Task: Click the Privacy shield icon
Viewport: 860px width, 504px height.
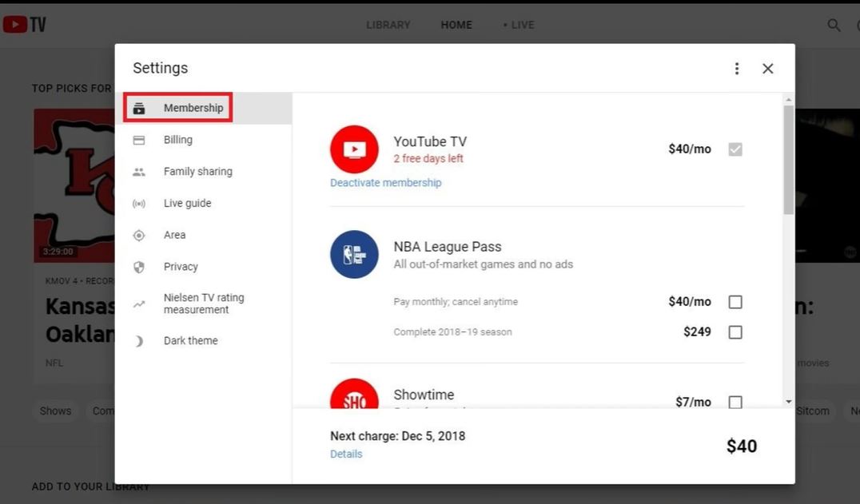Action: point(139,267)
